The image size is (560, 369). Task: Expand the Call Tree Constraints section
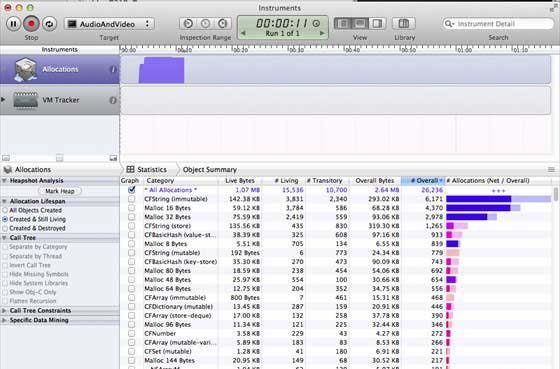coord(4,311)
